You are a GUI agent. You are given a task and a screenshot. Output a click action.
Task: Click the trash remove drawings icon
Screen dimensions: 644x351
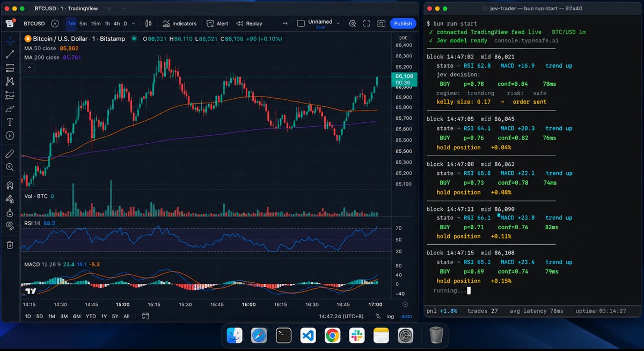pyautogui.click(x=10, y=245)
